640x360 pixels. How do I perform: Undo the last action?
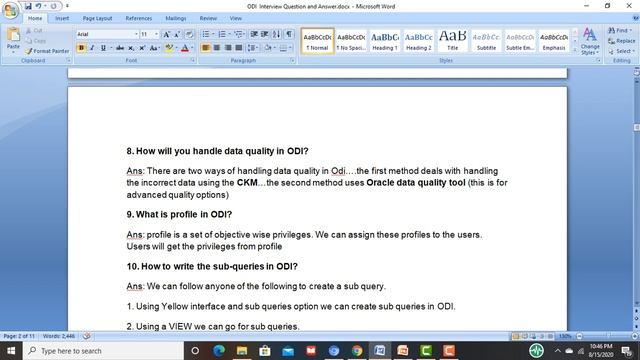38,6
